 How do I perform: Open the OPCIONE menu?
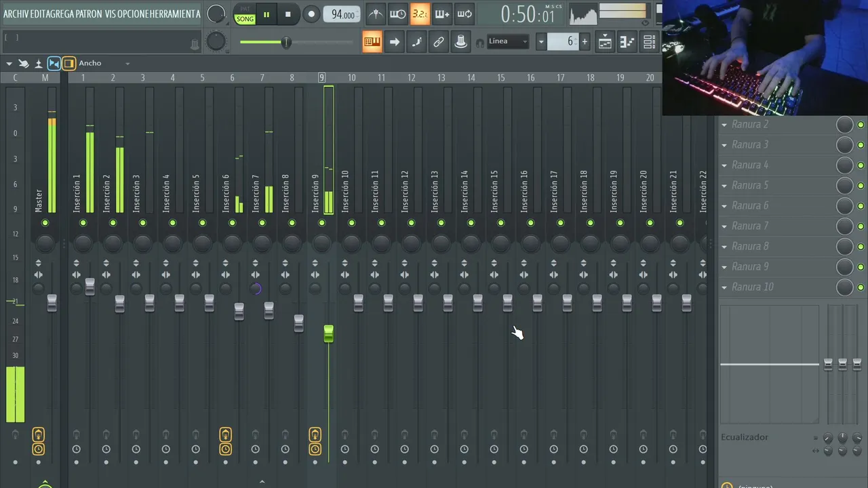tap(133, 14)
